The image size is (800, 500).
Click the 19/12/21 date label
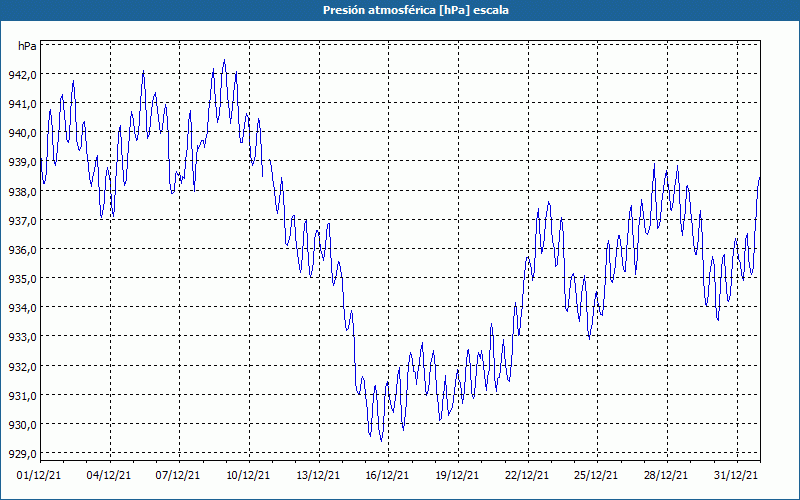coord(457,475)
